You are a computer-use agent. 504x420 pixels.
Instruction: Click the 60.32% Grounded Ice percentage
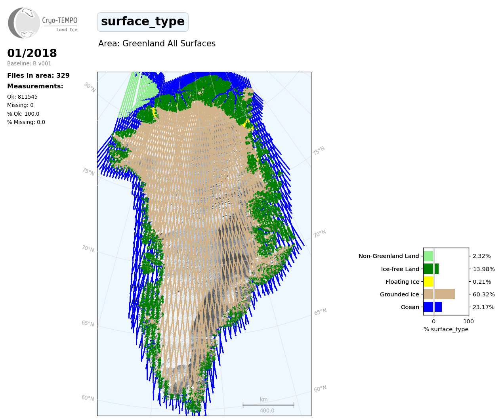483,294
